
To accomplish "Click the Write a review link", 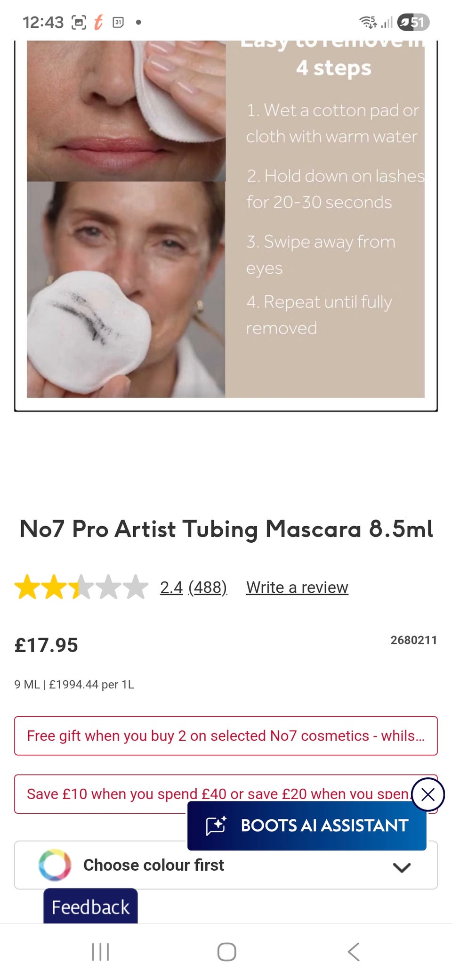I will [x=297, y=588].
